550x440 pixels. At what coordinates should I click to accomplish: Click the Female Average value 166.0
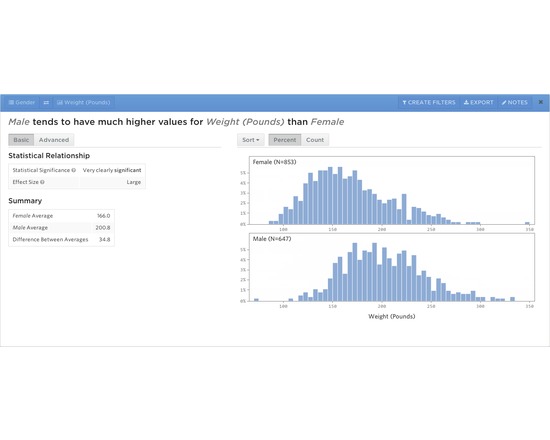pyautogui.click(x=103, y=216)
